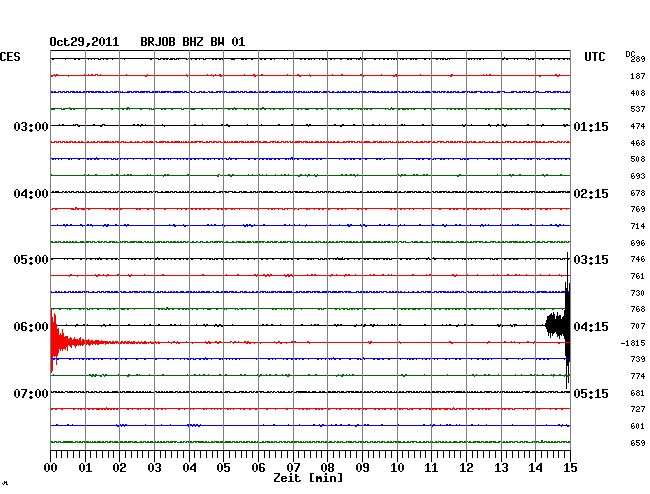Click the DC offset value 727
The width and height of the screenshot is (650, 494).
coord(638,409)
